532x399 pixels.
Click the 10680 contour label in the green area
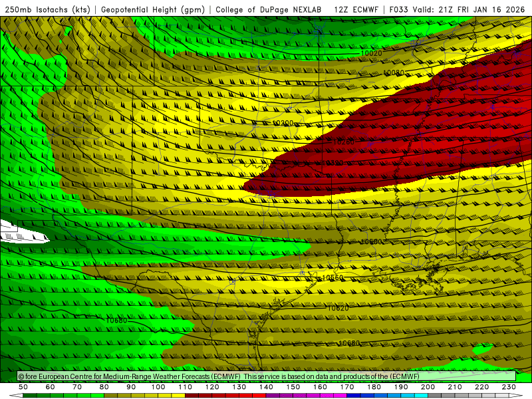tap(116, 321)
